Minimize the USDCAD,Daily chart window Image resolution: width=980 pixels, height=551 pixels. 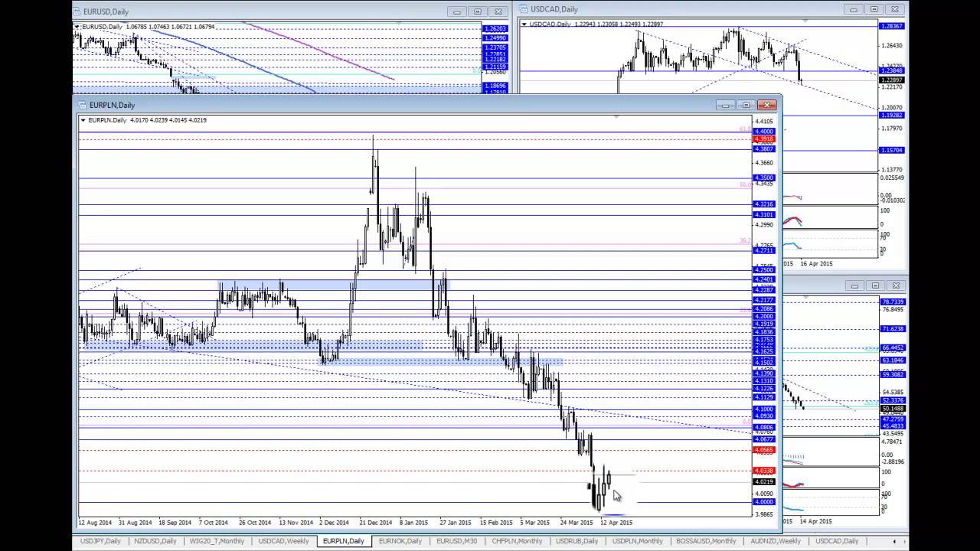coord(854,9)
